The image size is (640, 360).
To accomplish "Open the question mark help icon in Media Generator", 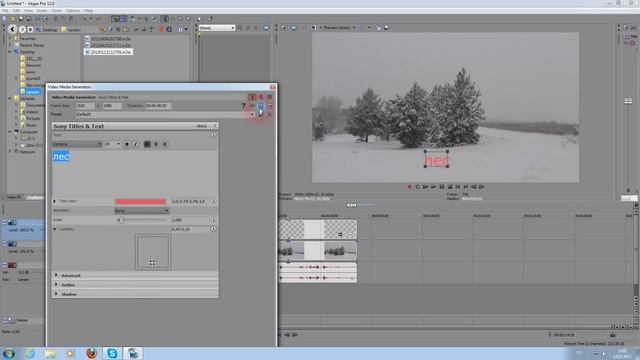I will [243, 106].
